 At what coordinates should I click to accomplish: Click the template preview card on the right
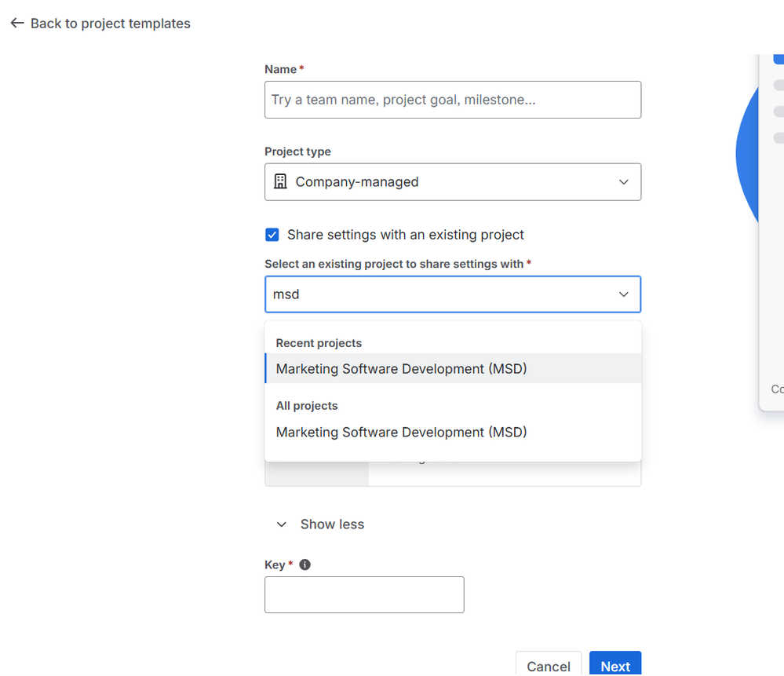coord(772,236)
